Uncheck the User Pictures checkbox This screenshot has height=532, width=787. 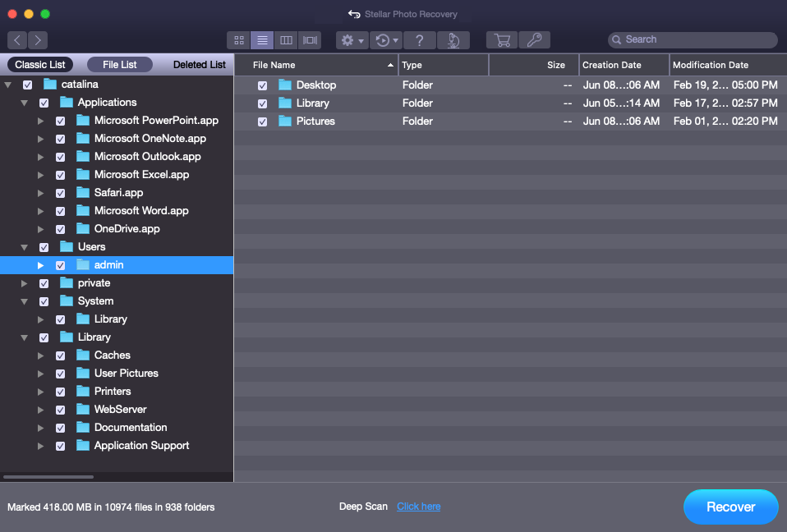(x=60, y=374)
